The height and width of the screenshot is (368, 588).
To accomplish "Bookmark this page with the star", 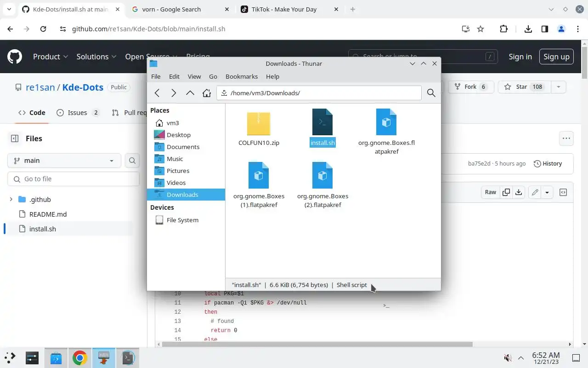I will [481, 29].
